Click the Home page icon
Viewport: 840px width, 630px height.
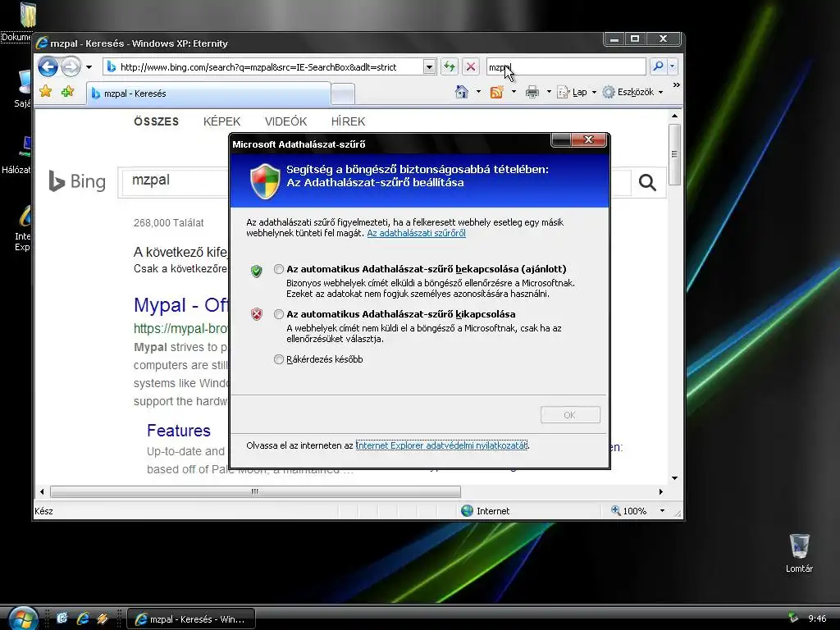click(461, 92)
